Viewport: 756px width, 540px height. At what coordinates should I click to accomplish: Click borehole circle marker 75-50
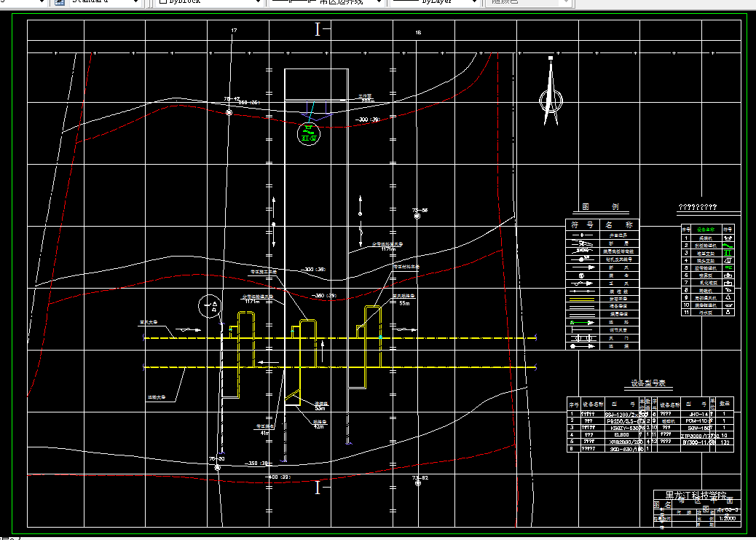(x=218, y=468)
